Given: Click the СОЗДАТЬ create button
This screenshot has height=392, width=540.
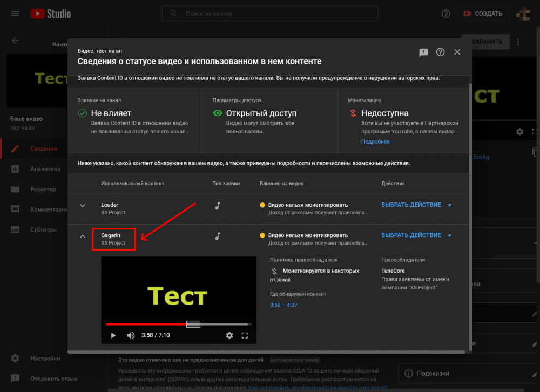Looking at the screenshot, I should tap(483, 13).
